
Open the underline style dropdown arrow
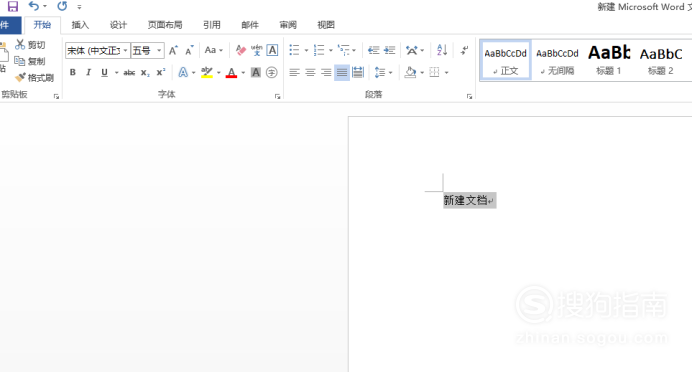coord(117,73)
